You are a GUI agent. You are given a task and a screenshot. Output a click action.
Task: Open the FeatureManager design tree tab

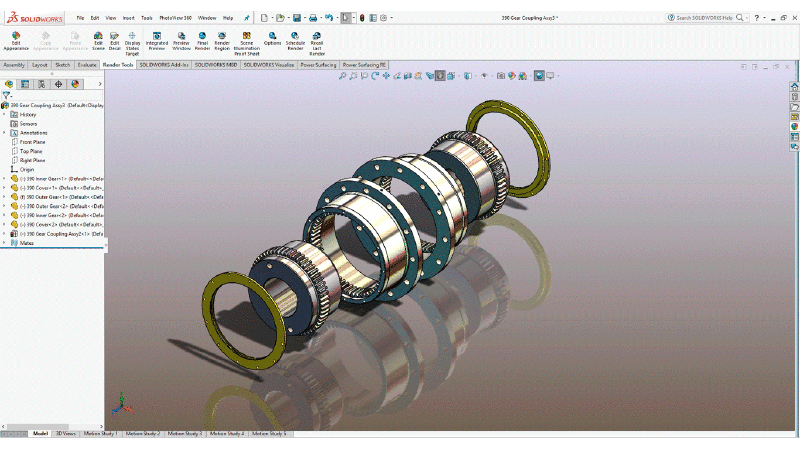point(9,84)
